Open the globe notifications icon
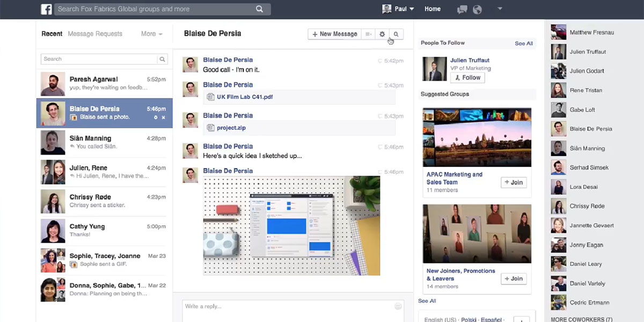This screenshot has height=322, width=644. (x=477, y=9)
